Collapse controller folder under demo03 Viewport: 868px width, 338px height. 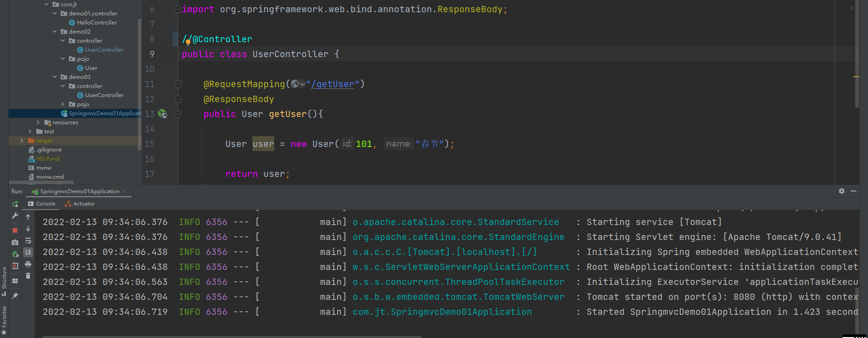pos(63,86)
